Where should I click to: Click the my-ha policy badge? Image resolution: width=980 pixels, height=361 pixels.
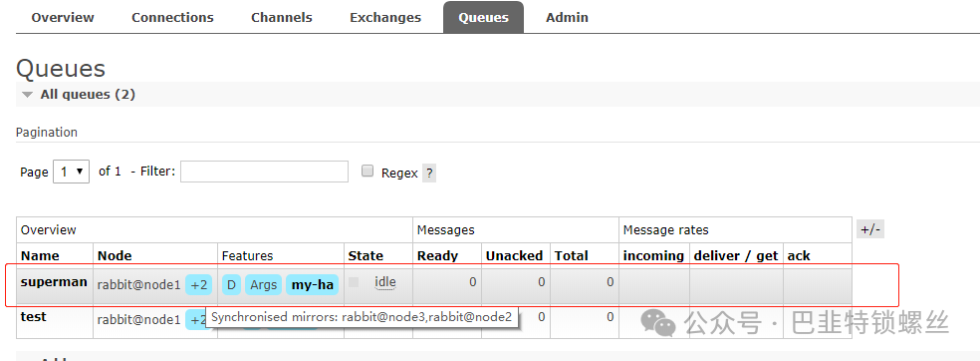pyautogui.click(x=313, y=285)
